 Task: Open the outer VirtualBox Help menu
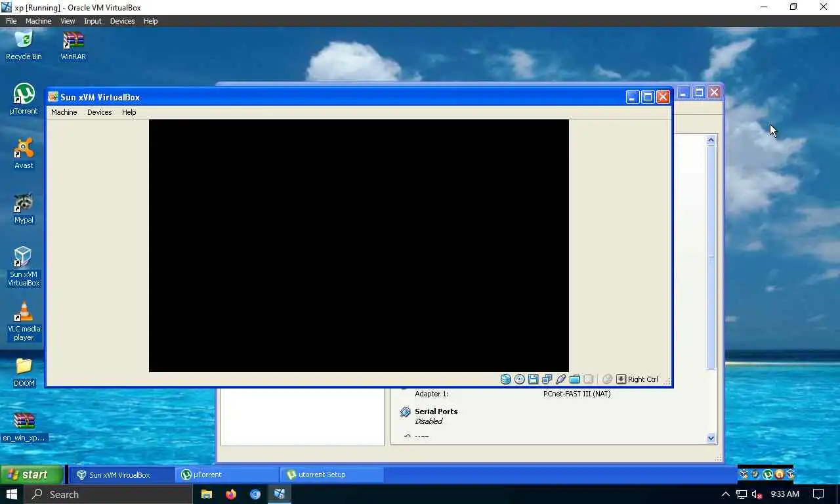click(150, 21)
